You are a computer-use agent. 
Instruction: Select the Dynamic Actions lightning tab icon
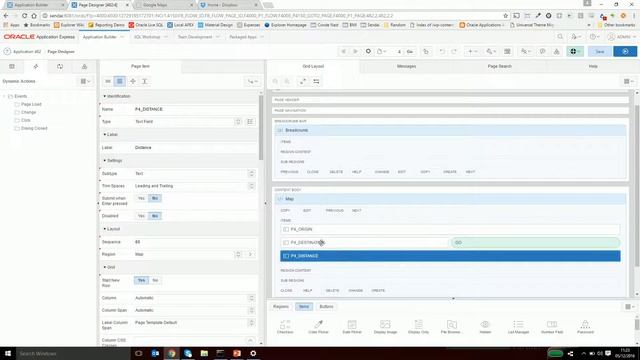(36, 66)
